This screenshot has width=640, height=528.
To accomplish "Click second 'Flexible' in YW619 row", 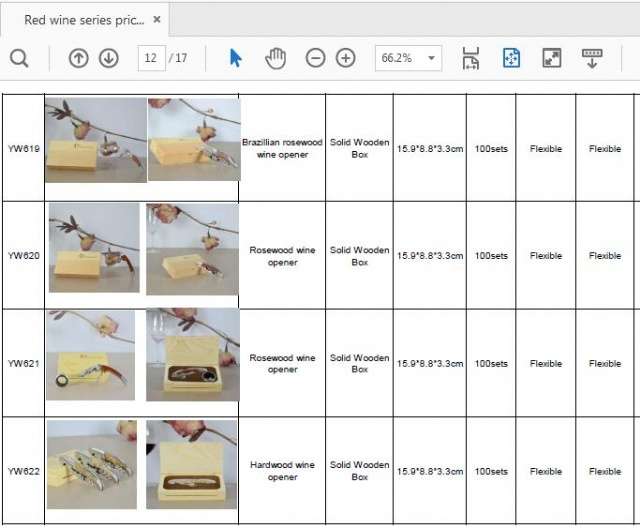I will (605, 149).
